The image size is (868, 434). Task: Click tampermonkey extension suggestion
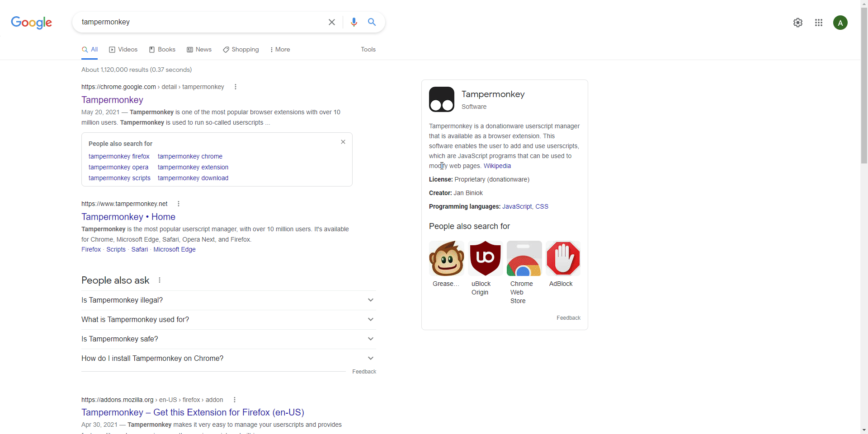(x=193, y=168)
